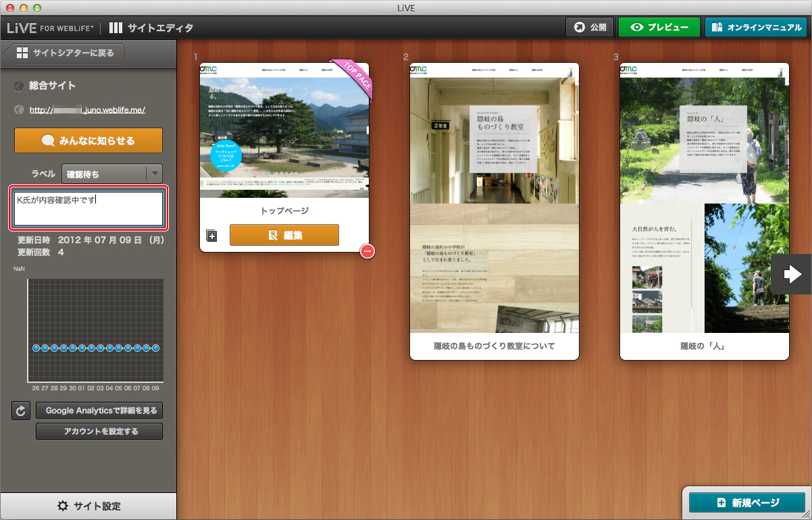Click the LiVE FOR WEBLIFE logo

coord(50,28)
